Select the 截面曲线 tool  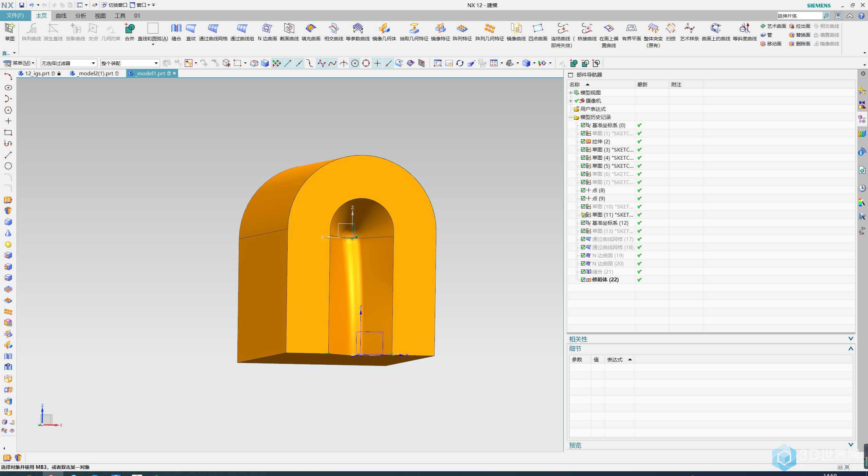[289, 32]
